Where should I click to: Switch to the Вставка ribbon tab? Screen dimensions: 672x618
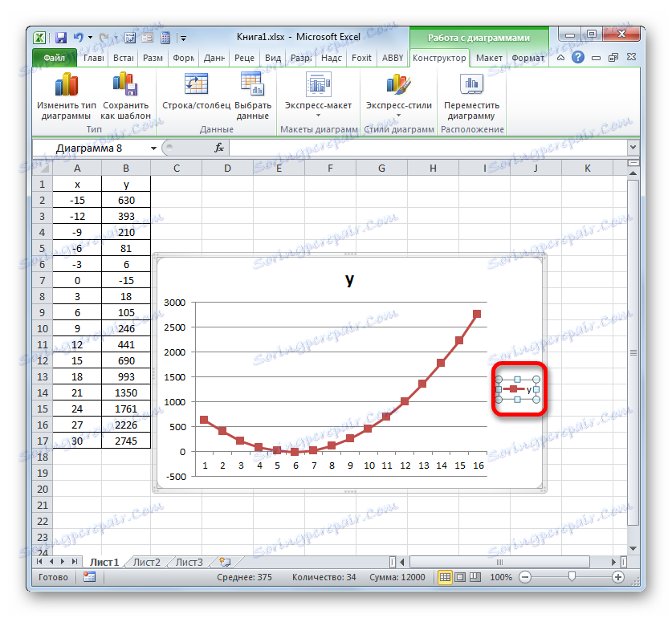pyautogui.click(x=123, y=58)
